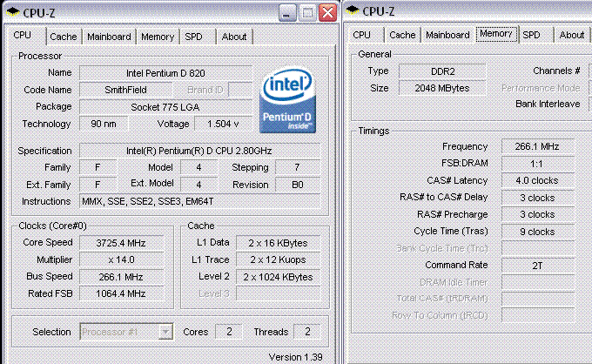
Task: Switch to Cache tab in left window
Action: click(64, 37)
